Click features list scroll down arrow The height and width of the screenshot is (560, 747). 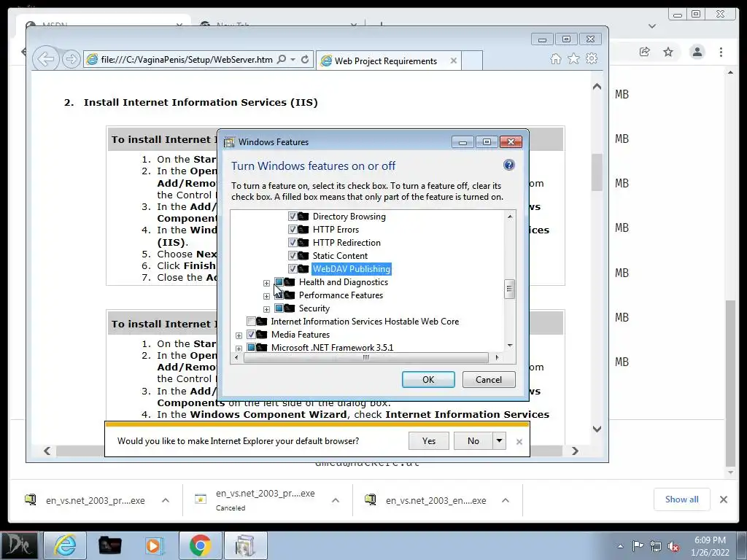point(510,345)
